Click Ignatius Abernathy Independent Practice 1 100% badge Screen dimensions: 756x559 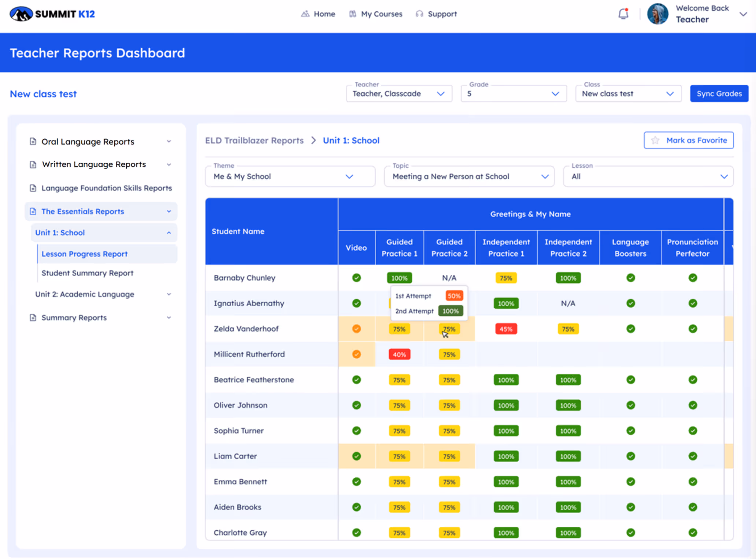tap(506, 304)
